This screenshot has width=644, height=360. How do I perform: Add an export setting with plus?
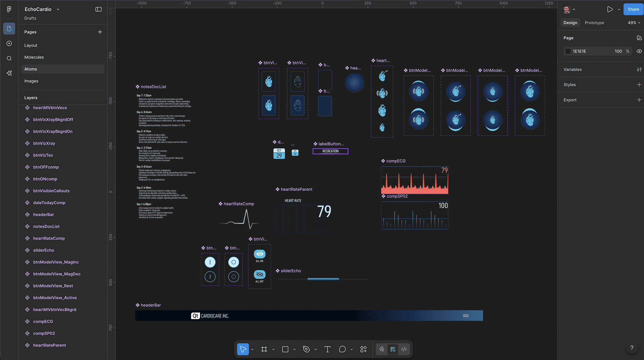pos(639,100)
